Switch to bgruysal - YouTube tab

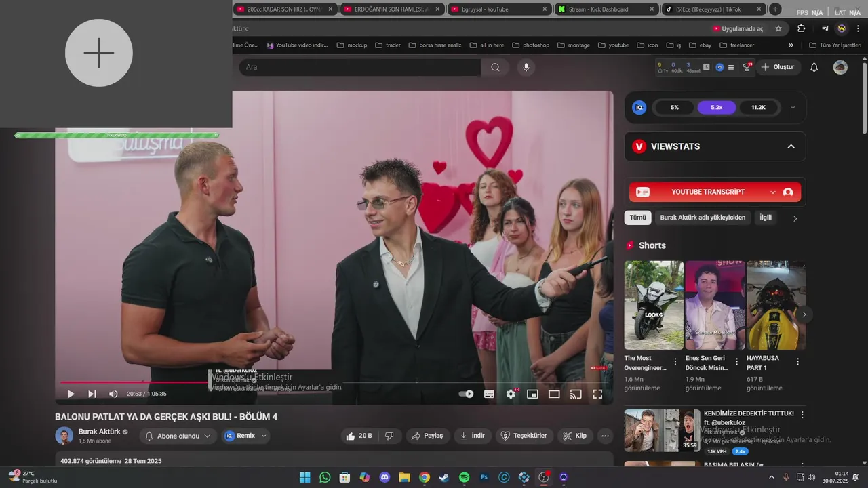coord(500,9)
